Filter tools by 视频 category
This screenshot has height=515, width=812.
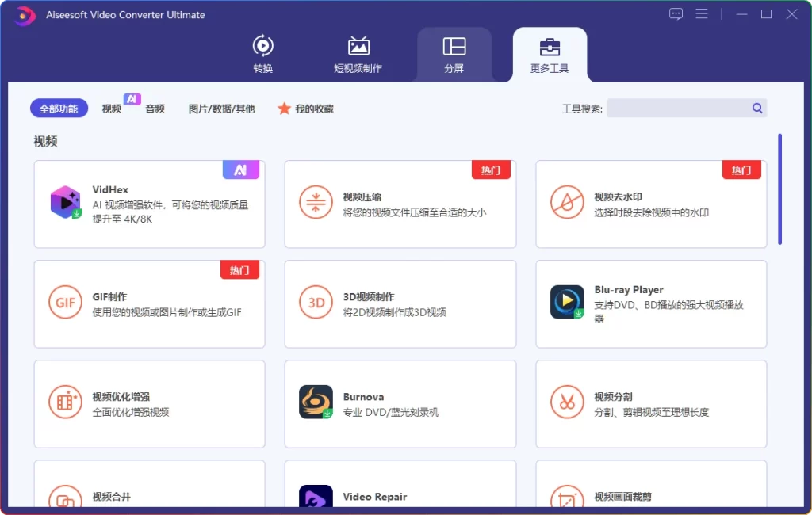click(111, 109)
